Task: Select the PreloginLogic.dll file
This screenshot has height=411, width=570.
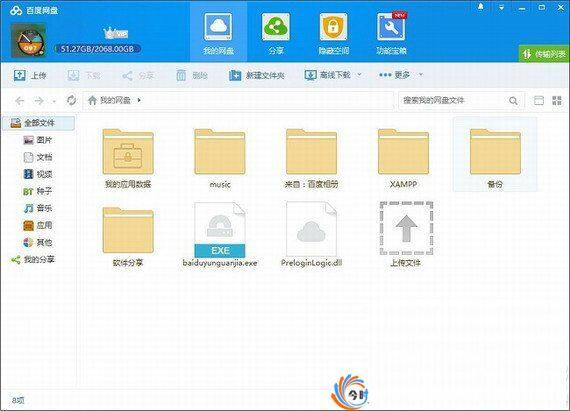Action: (311, 235)
